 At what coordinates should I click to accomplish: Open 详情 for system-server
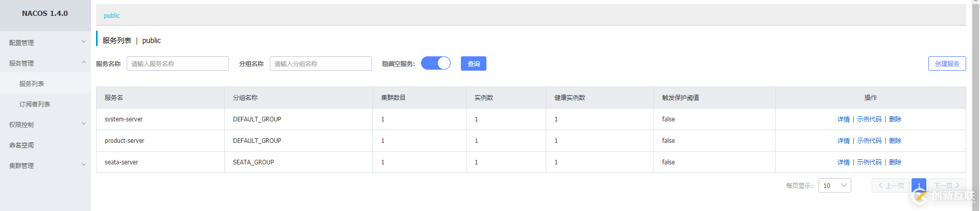pos(844,119)
